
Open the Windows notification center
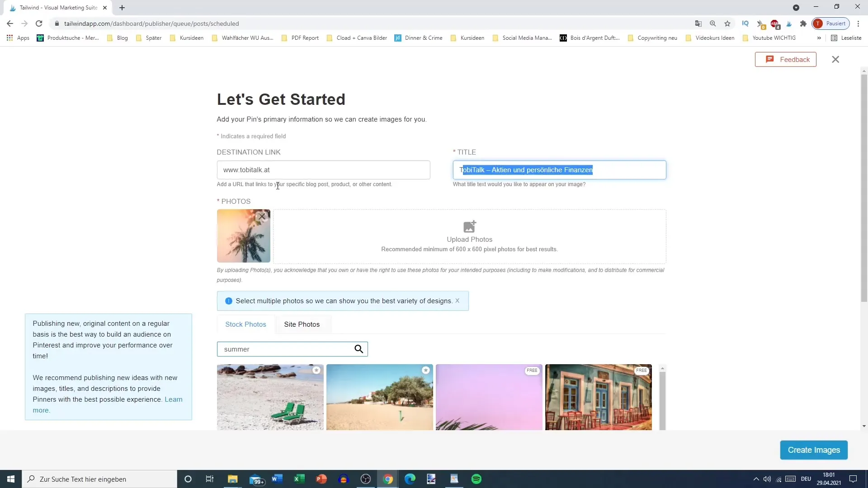point(853,479)
